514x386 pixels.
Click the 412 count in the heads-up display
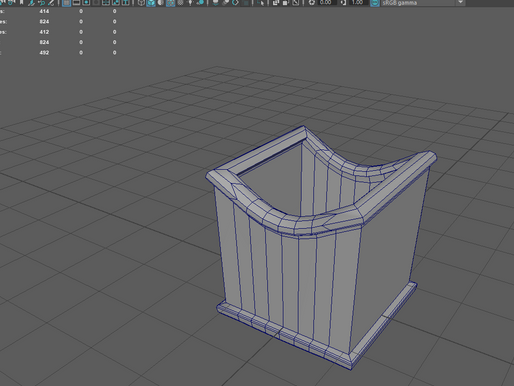point(44,32)
